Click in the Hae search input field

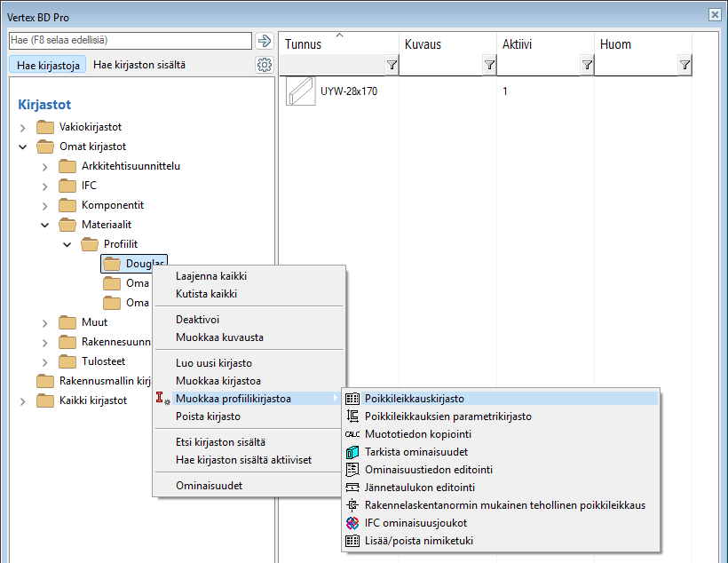130,41
